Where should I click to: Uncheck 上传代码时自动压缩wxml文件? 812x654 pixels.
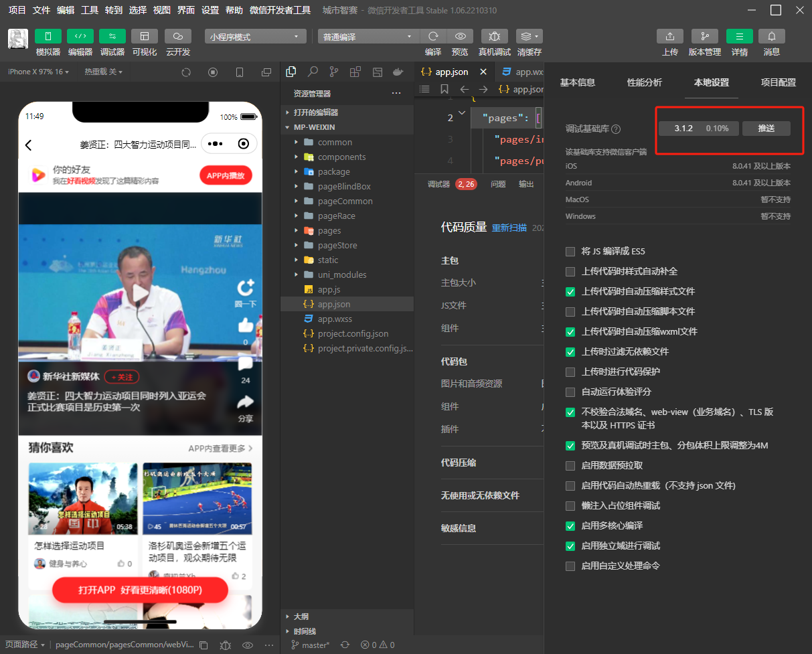point(570,332)
